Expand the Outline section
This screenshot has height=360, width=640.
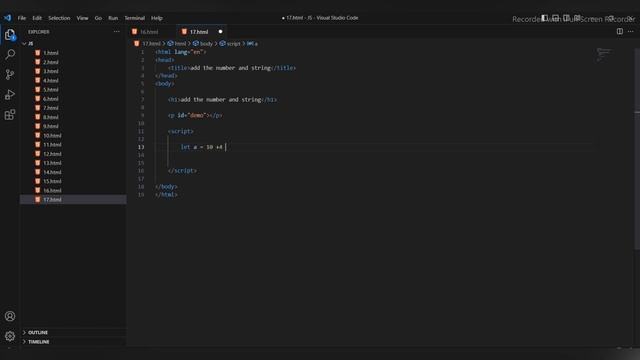pyautogui.click(x=38, y=332)
